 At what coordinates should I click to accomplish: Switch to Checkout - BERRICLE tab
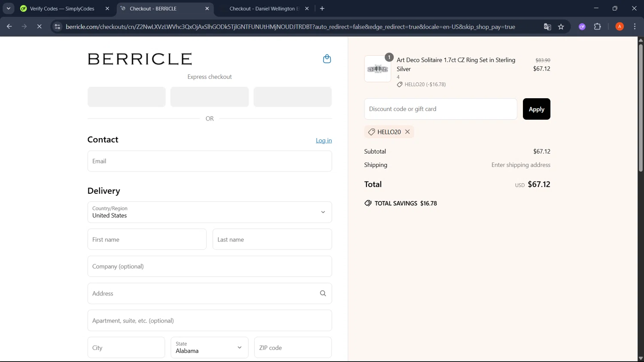165,9
